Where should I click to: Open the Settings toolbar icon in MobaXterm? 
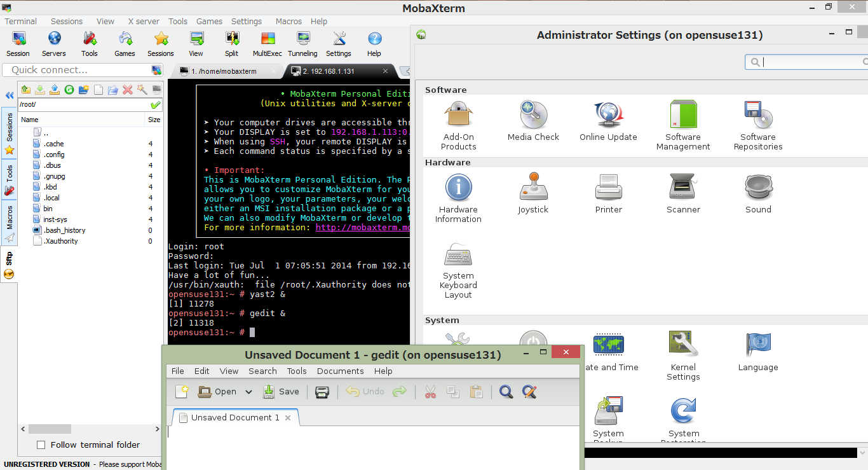pos(339,44)
